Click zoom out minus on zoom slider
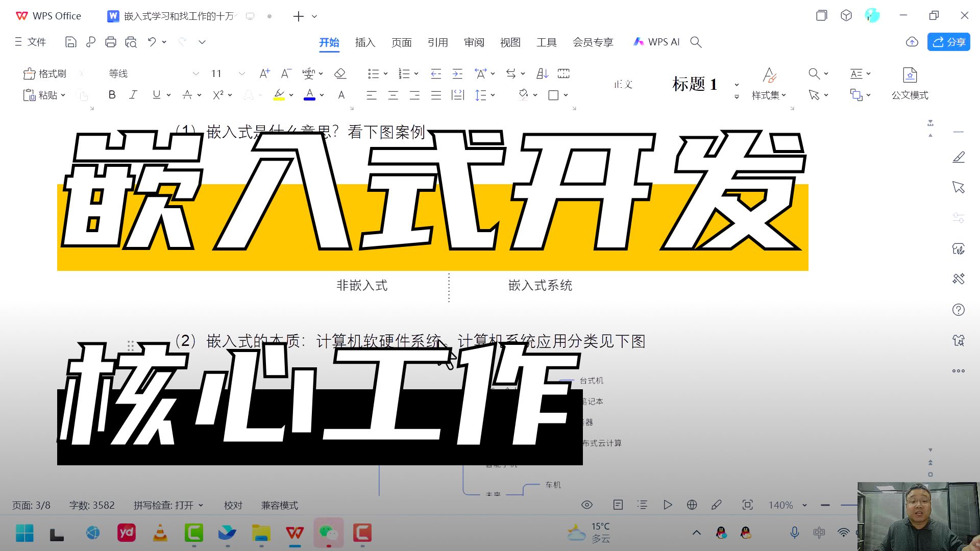Viewport: 980px width, 551px height. click(825, 505)
